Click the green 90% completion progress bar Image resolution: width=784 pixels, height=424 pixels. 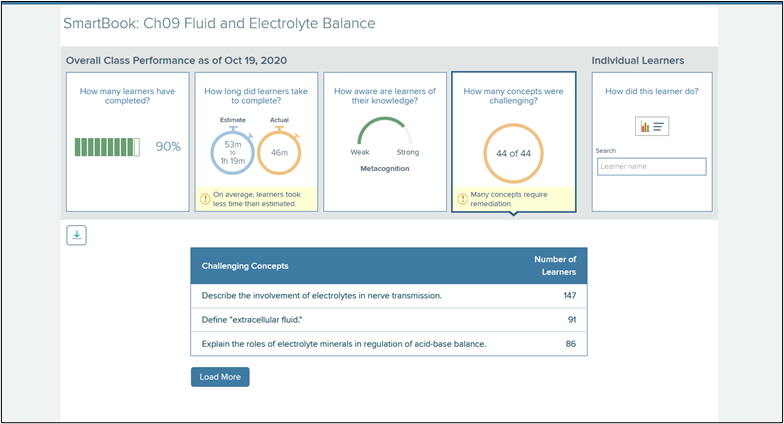(107, 147)
